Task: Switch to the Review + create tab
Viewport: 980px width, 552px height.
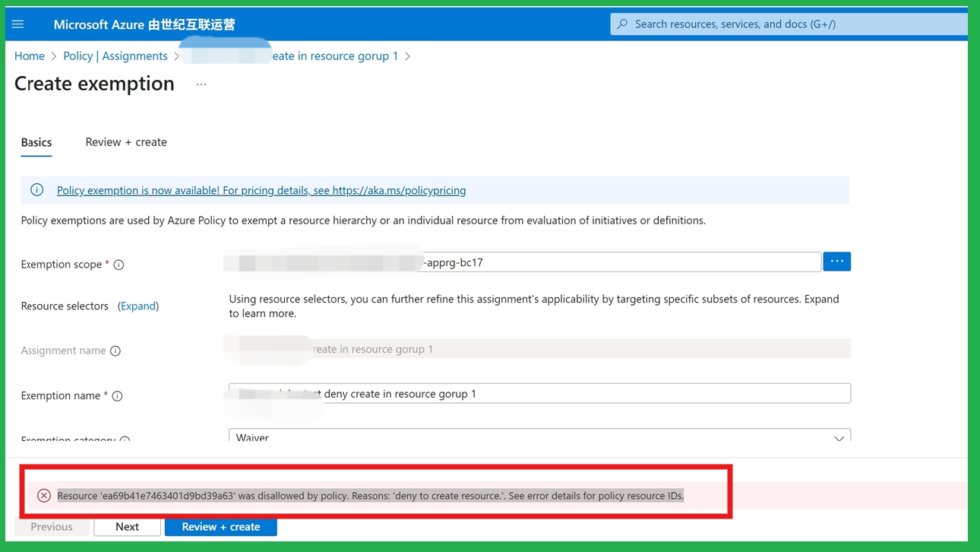Action: point(126,141)
